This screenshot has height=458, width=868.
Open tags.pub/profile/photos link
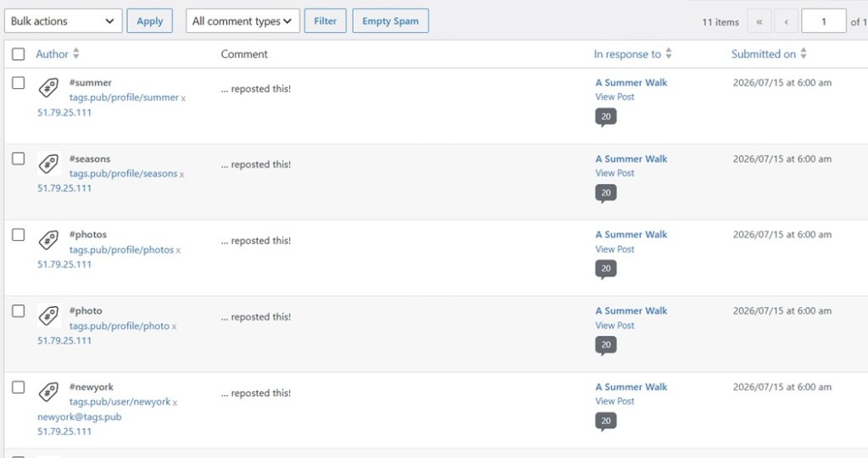(121, 249)
